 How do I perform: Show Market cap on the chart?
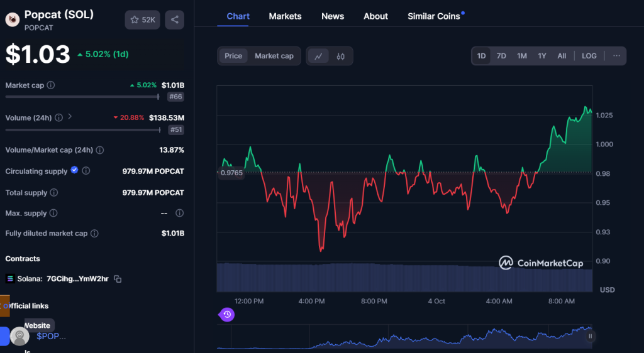274,56
